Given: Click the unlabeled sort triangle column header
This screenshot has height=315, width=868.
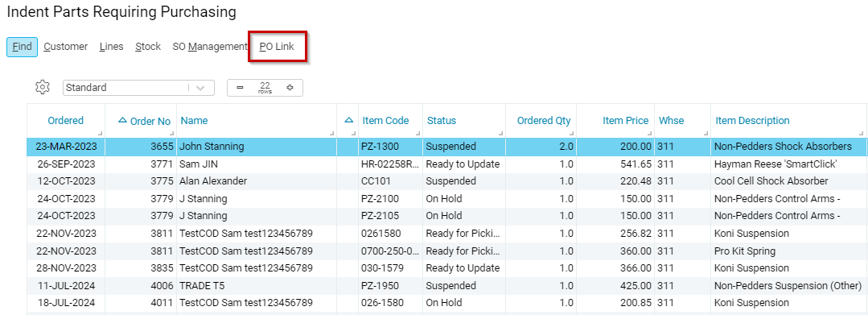Looking at the screenshot, I should pos(349,120).
